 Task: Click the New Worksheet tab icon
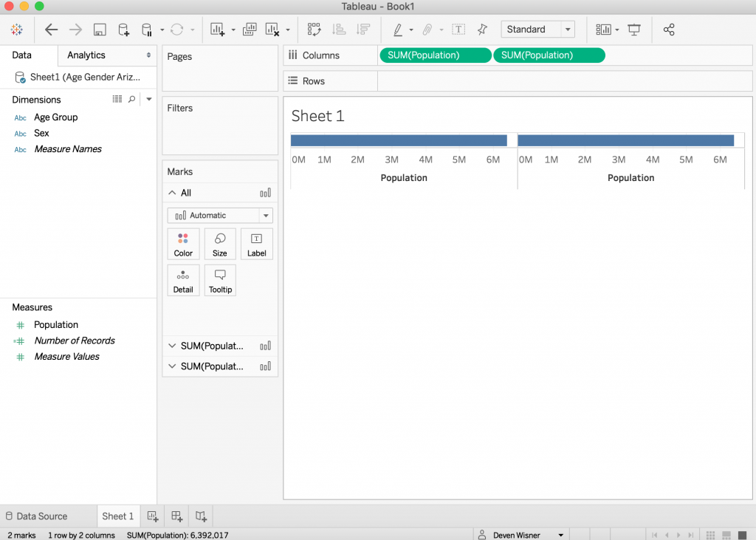[x=152, y=516]
